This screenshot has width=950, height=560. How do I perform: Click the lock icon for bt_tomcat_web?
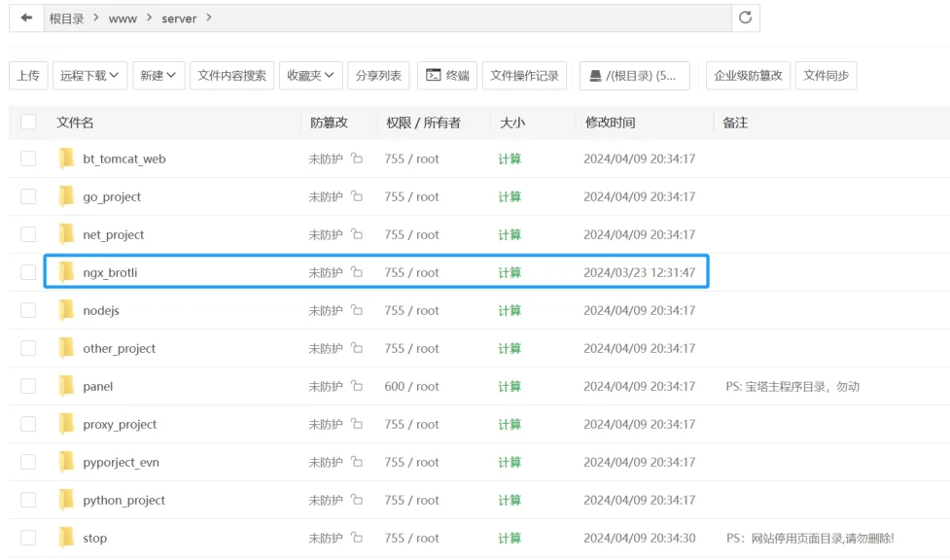(x=357, y=158)
